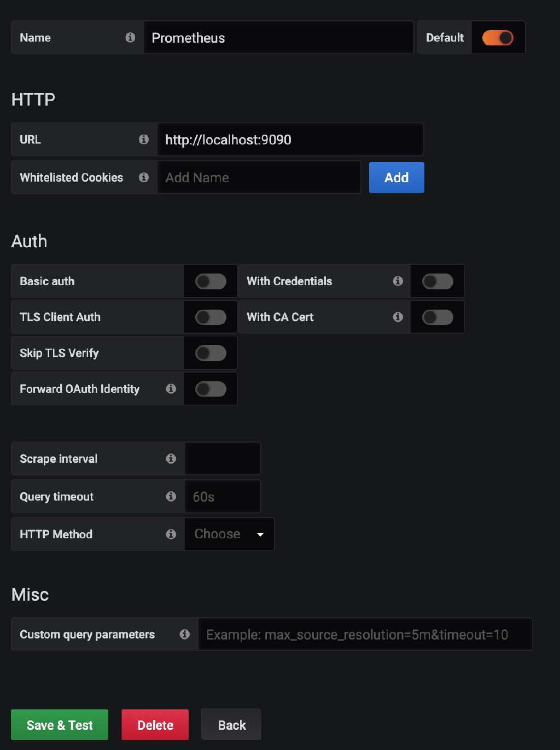Click the With CA Cert info icon

pyautogui.click(x=398, y=317)
